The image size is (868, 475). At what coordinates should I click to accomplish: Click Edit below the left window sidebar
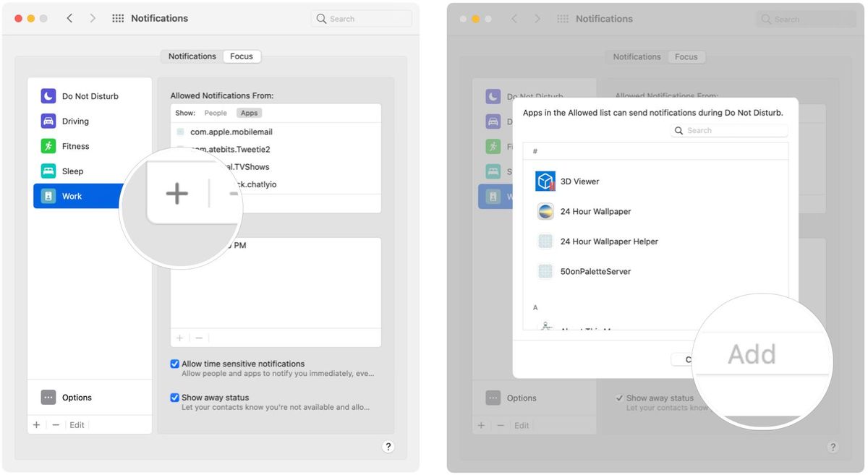[x=77, y=425]
